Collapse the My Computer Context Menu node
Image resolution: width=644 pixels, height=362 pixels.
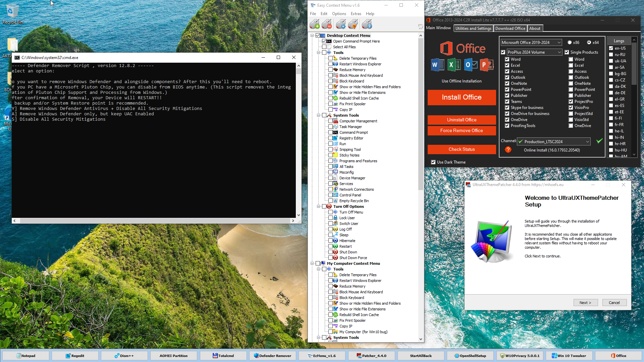[x=312, y=263]
